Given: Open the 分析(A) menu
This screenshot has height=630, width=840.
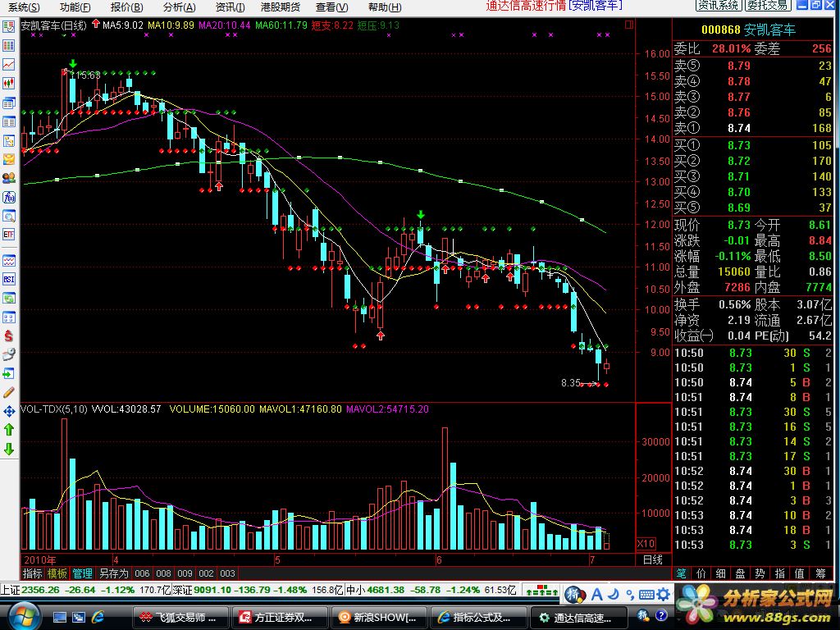Looking at the screenshot, I should coord(179,7).
